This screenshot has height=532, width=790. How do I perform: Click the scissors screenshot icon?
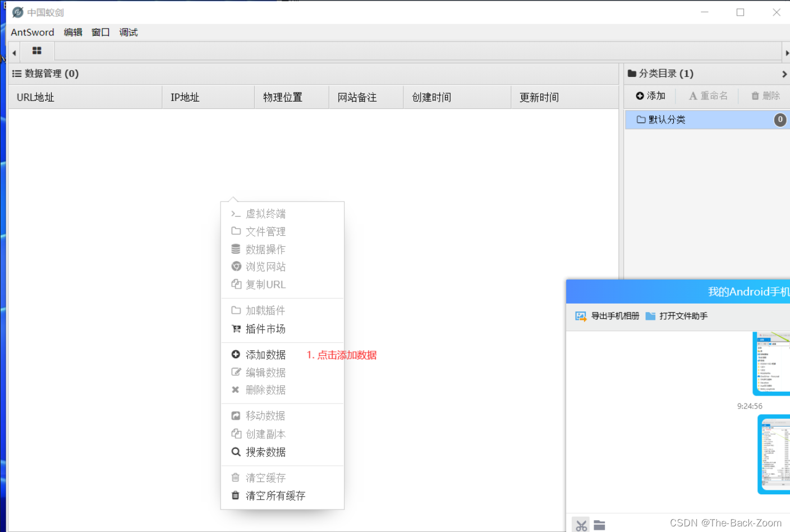tap(581, 525)
